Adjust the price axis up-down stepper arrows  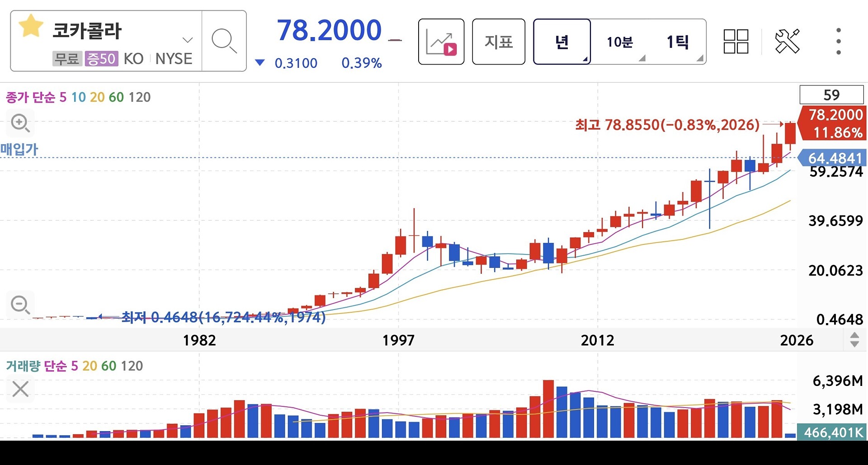[x=854, y=339]
